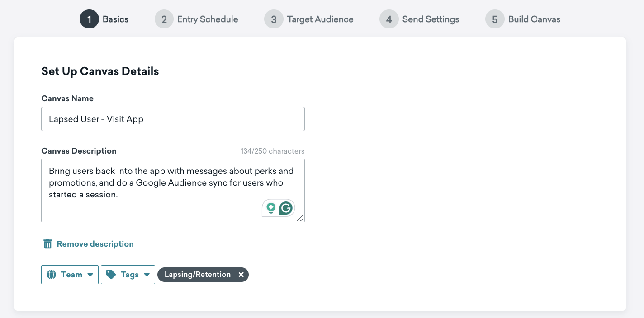644x318 pixels.
Task: Go to the Build Canvas step label
Action: point(534,19)
